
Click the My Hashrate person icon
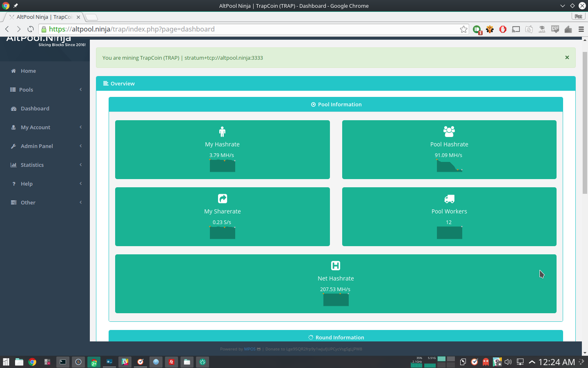(x=222, y=132)
